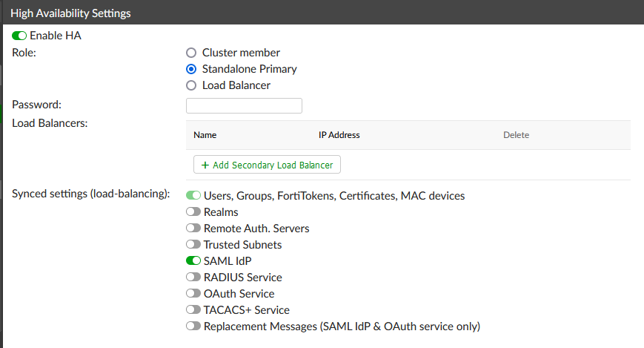Click the Password input field
Image resolution: width=644 pixels, height=348 pixels.
click(244, 106)
